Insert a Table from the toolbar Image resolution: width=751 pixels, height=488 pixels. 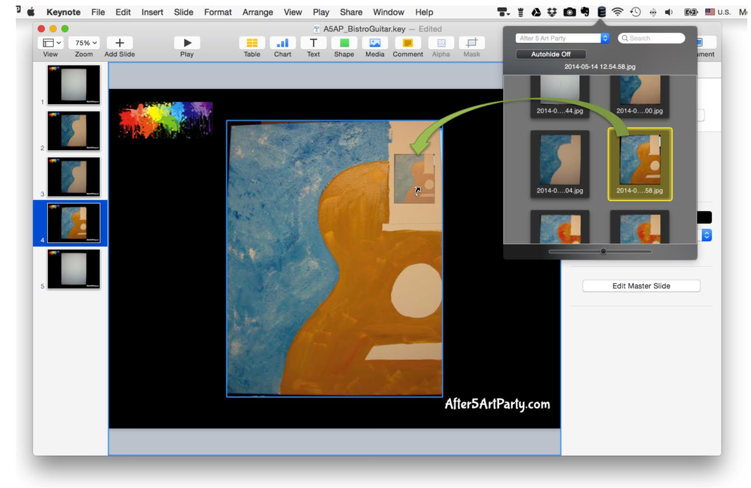252,43
